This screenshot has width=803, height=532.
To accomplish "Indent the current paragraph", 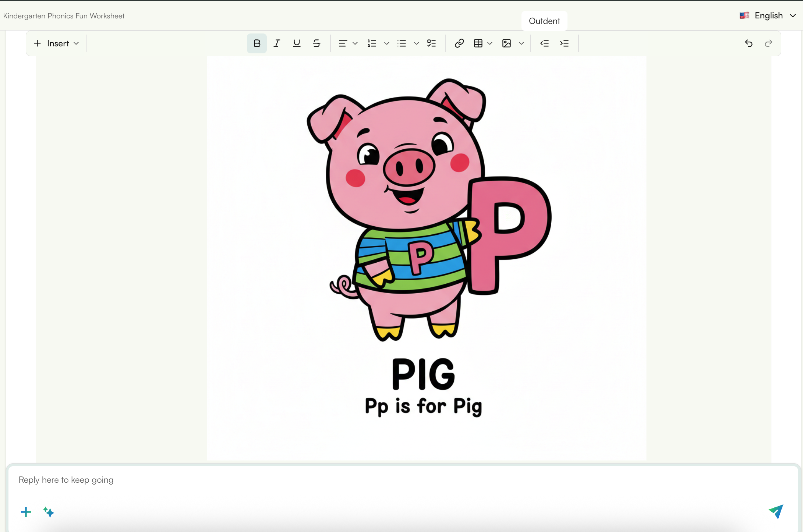I will coord(564,43).
